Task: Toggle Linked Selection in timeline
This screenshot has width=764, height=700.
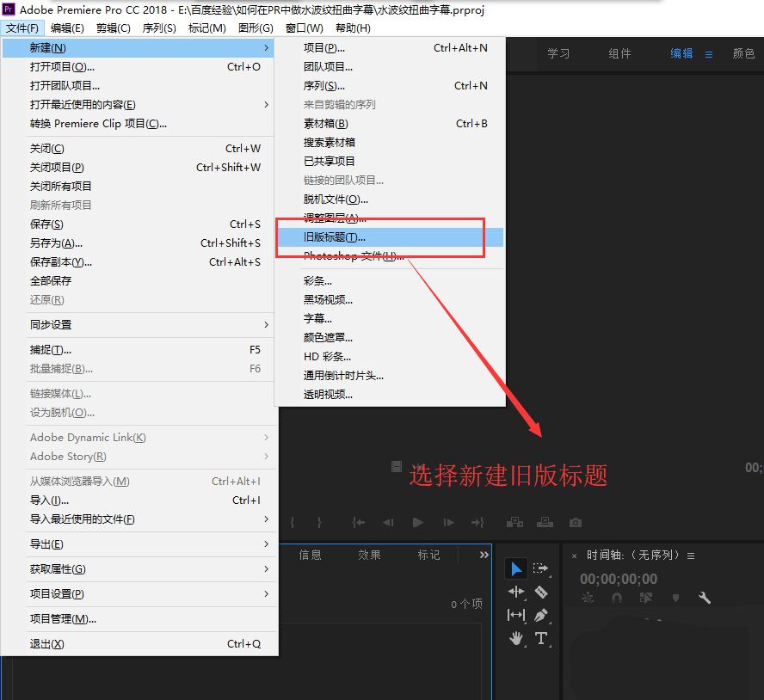Action: (646, 598)
